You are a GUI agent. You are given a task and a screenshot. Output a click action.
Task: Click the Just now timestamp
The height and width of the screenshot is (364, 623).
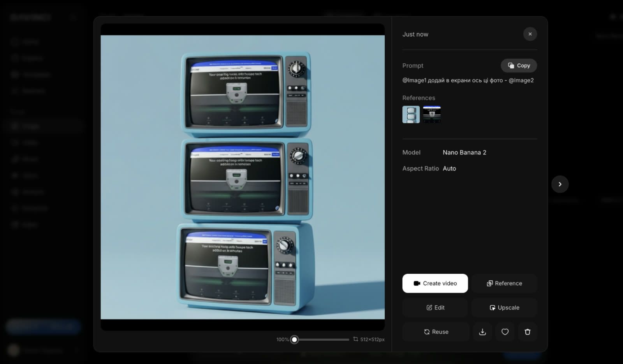[x=415, y=34]
